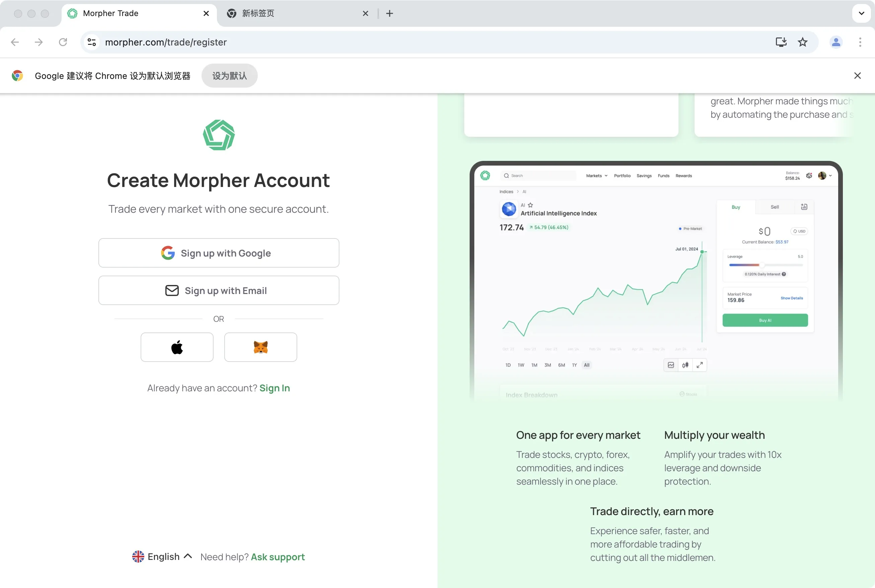Image resolution: width=875 pixels, height=588 pixels.
Task: Dismiss the default browser notification bar
Action: pyautogui.click(x=857, y=76)
